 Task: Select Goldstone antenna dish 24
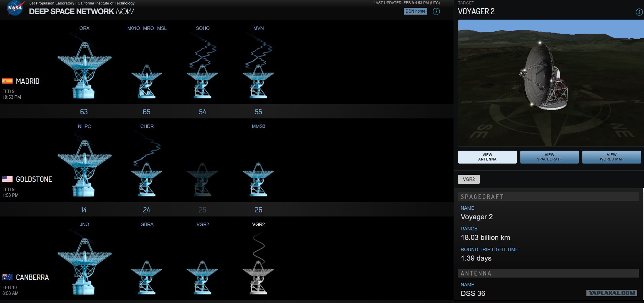coord(147,179)
